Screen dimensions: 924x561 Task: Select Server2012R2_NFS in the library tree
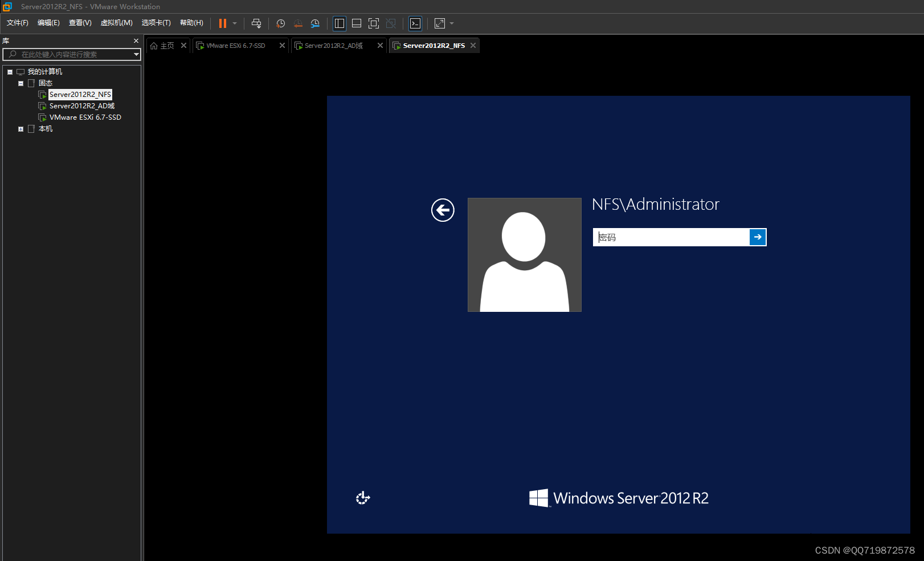tap(80, 95)
